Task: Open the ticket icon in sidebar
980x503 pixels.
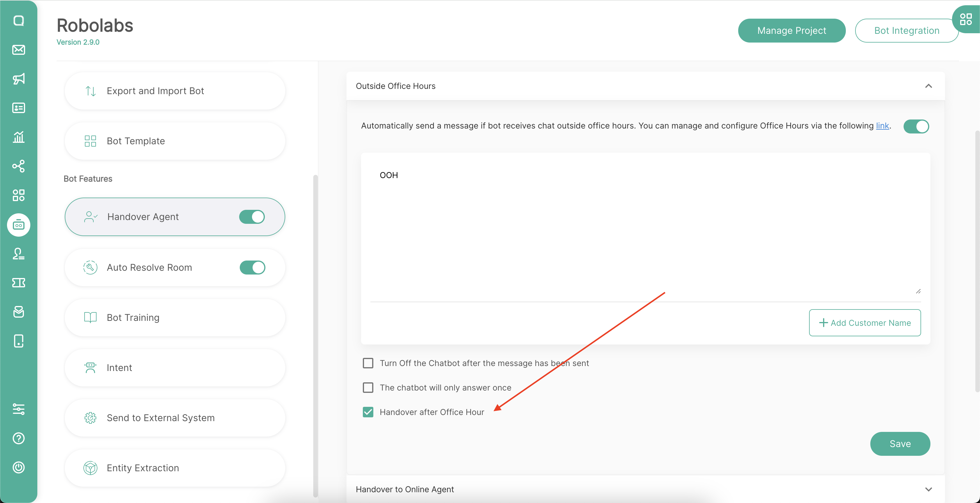Action: coord(18,282)
